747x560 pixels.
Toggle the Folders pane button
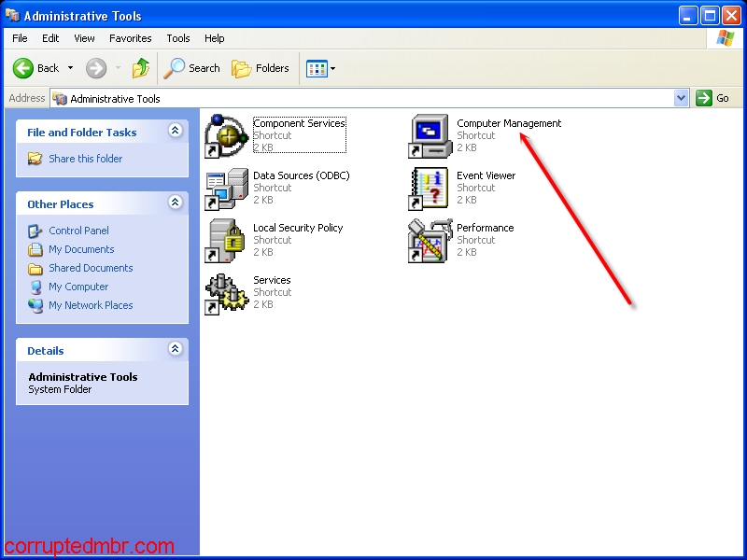261,68
